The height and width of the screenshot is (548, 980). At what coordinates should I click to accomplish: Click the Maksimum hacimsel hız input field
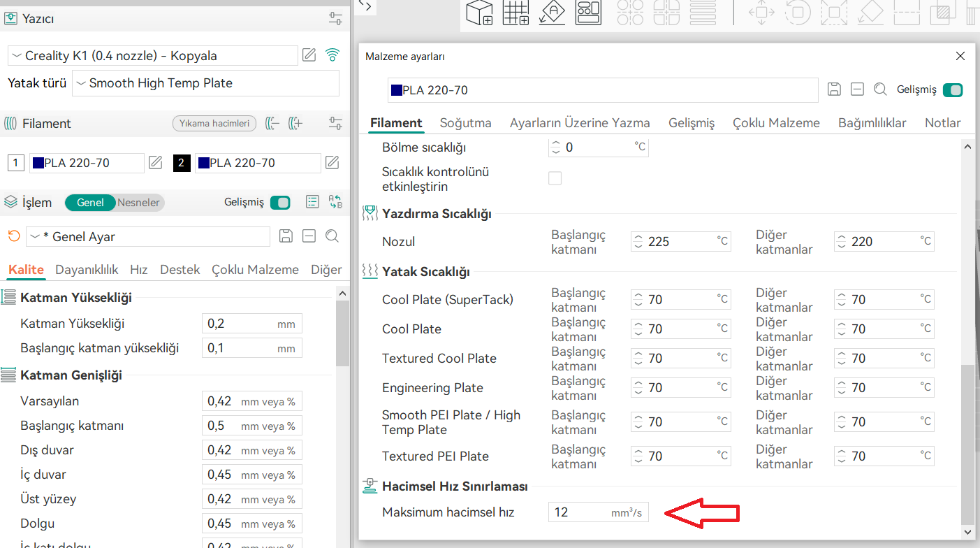pos(580,512)
